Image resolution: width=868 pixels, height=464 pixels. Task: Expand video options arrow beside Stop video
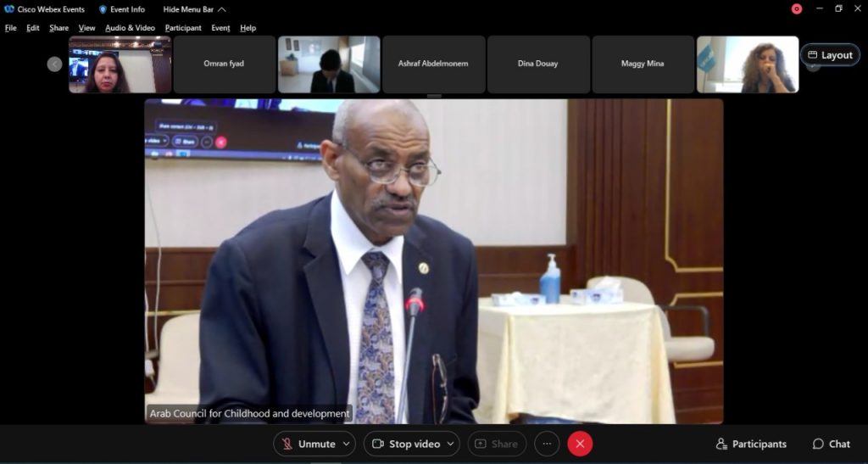[x=451, y=444]
